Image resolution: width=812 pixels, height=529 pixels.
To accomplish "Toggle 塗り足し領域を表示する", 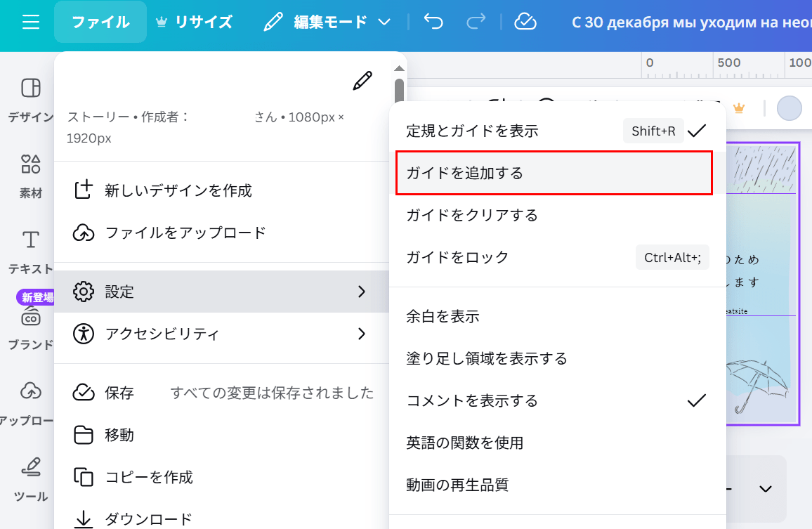I will point(557,358).
